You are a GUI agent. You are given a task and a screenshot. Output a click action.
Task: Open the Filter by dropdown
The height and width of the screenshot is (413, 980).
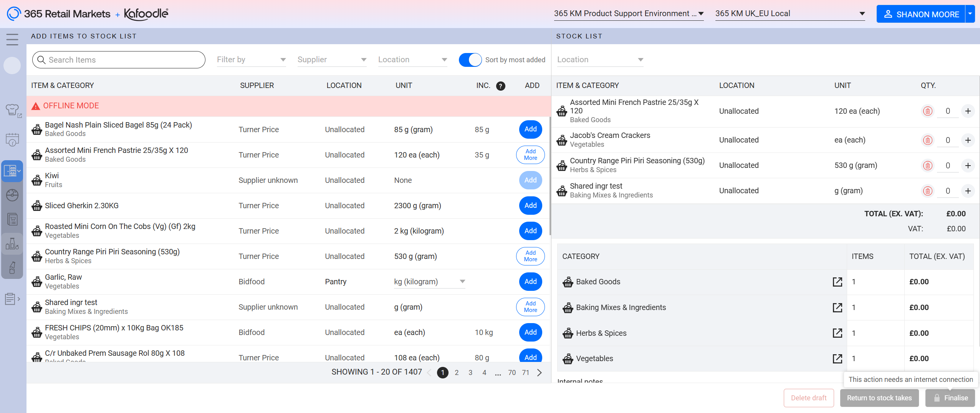point(251,60)
